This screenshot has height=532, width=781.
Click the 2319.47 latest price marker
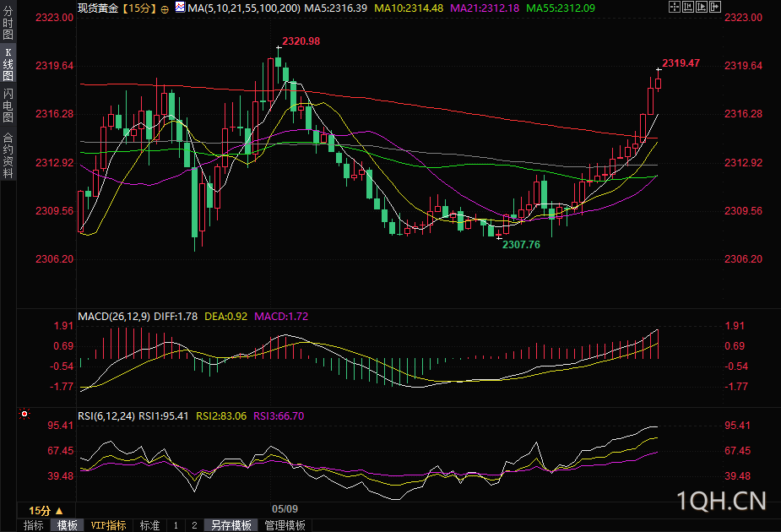pyautogui.click(x=681, y=63)
